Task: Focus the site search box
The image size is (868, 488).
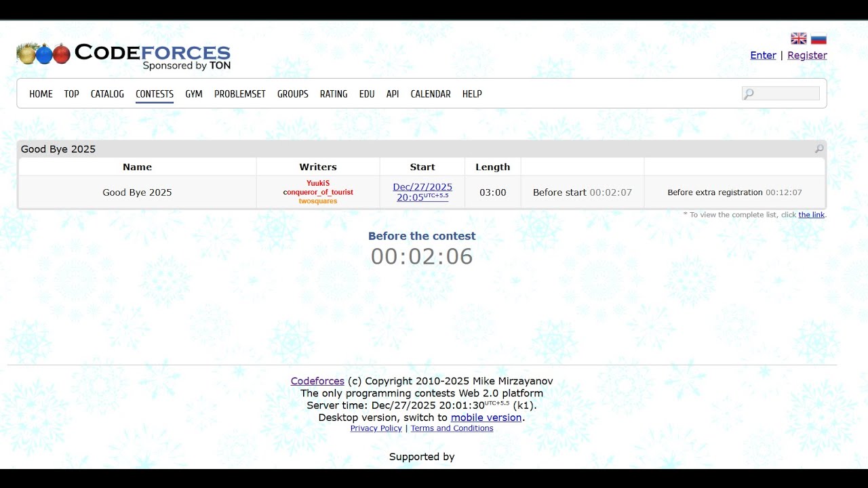Action: coord(781,94)
